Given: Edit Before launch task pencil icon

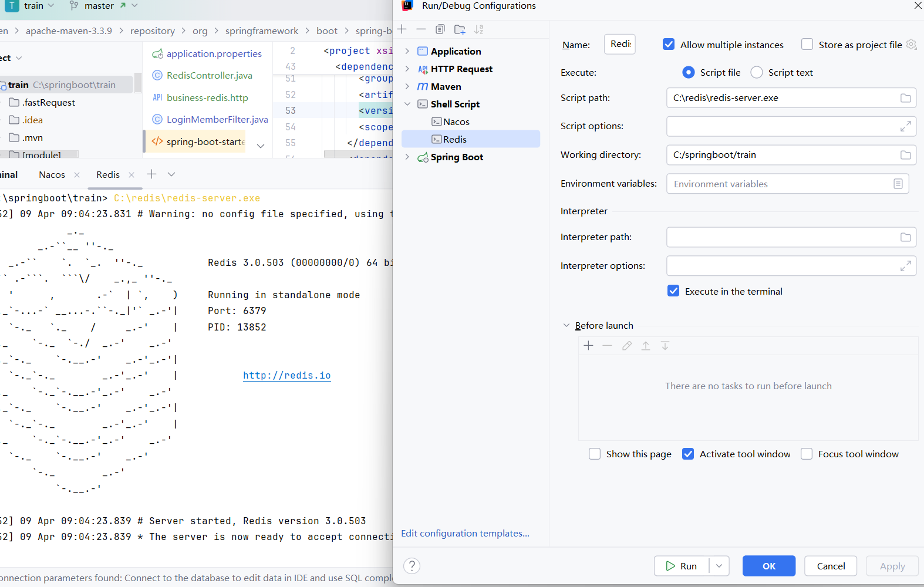Looking at the screenshot, I should coord(627,346).
